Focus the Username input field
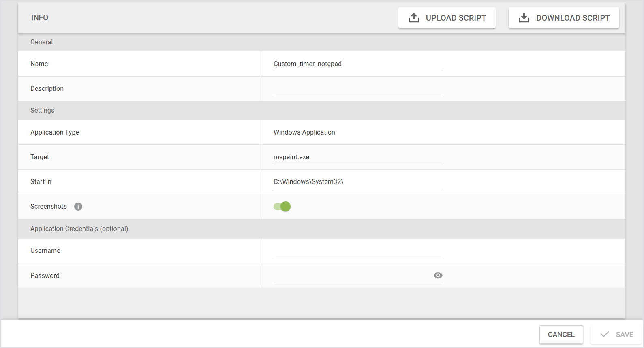 [x=358, y=251]
